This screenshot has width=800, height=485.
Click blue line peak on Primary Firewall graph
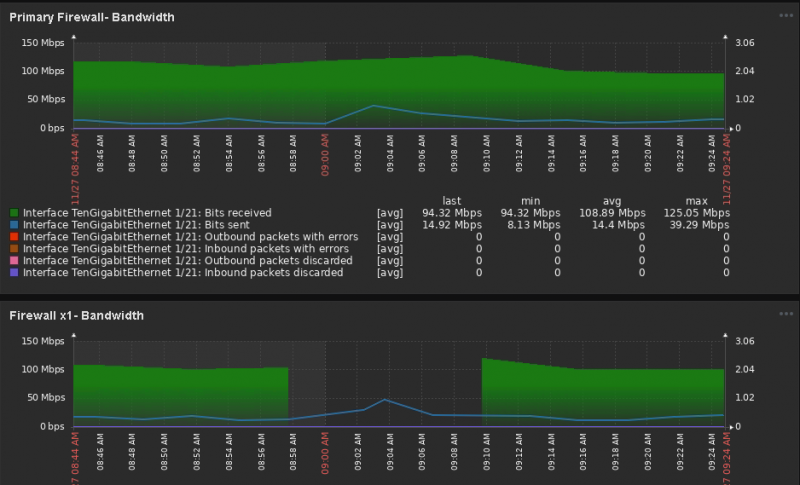pos(373,106)
